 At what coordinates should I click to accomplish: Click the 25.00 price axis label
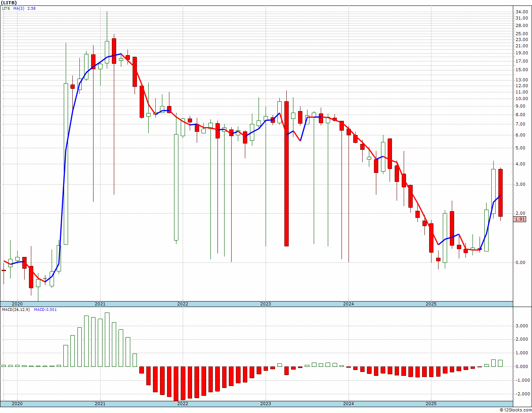point(522,34)
